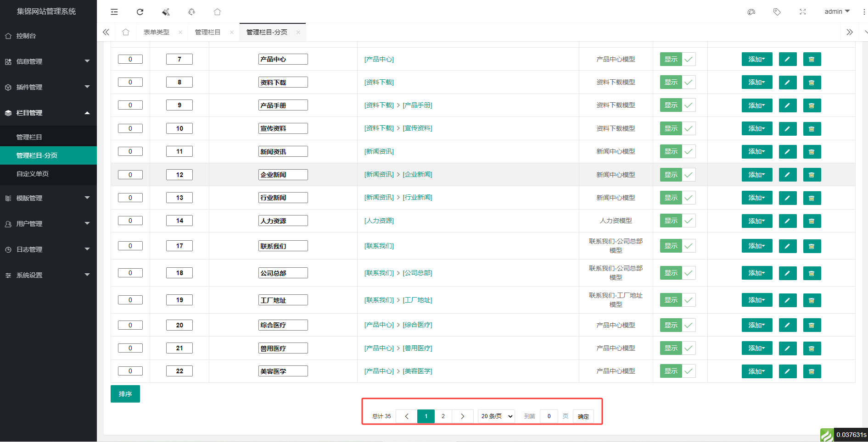Switch to the 表单类型 tab
868x442 pixels.
tap(157, 32)
